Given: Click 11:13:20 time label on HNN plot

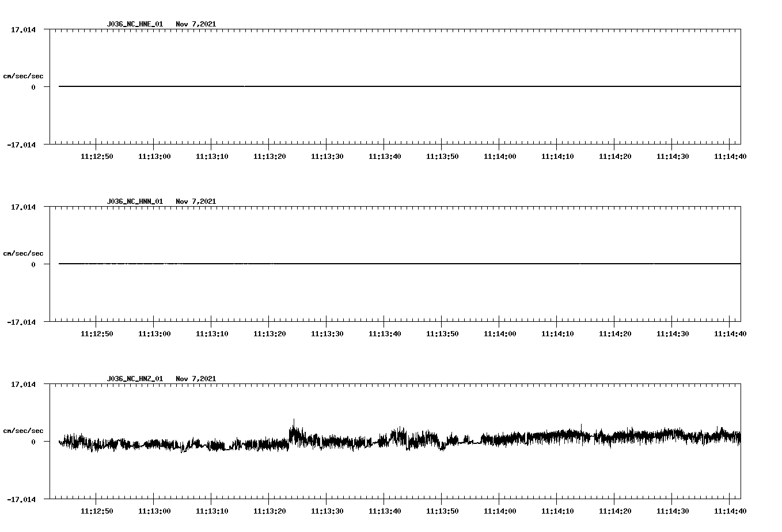Looking at the screenshot, I should tap(269, 334).
